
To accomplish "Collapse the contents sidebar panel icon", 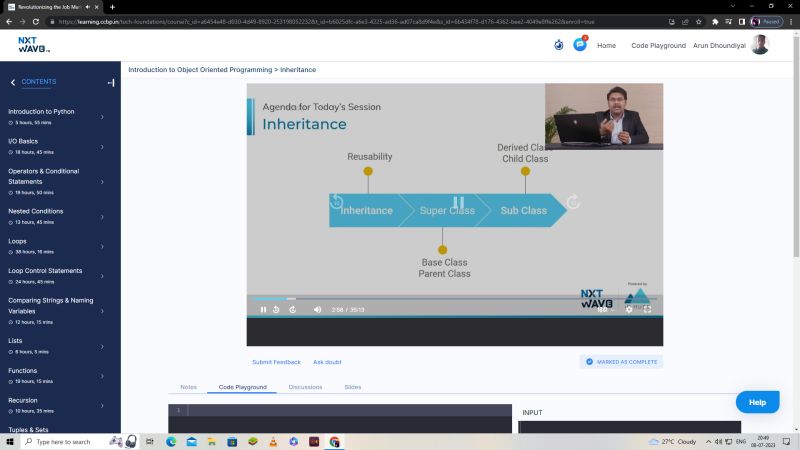I will coord(111,83).
